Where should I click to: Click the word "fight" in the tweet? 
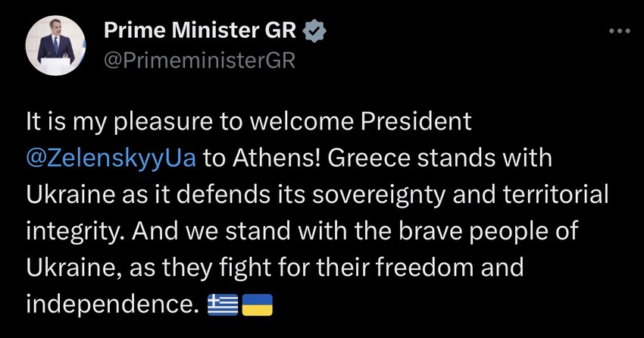pyautogui.click(x=245, y=268)
